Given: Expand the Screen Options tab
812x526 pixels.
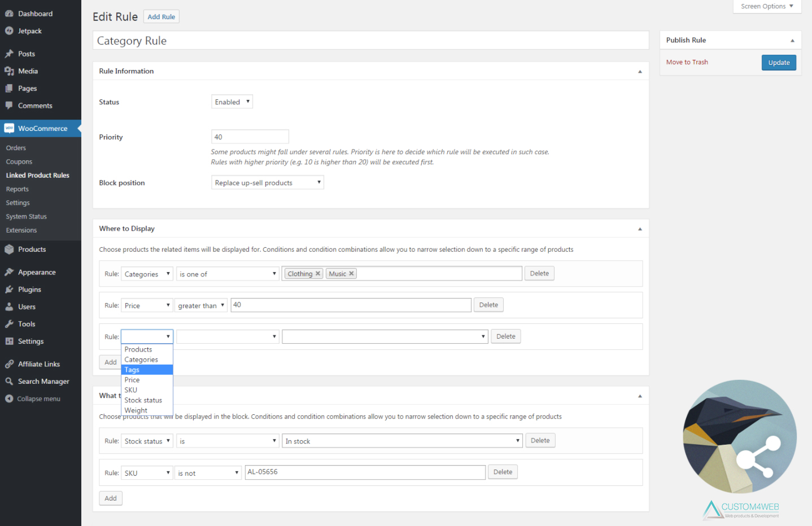Looking at the screenshot, I should coord(767,6).
